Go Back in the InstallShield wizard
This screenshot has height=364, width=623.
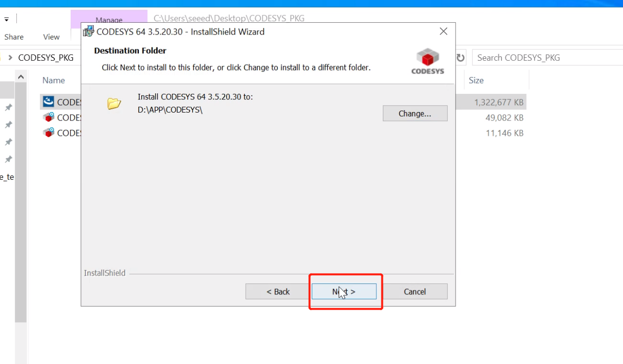click(278, 291)
